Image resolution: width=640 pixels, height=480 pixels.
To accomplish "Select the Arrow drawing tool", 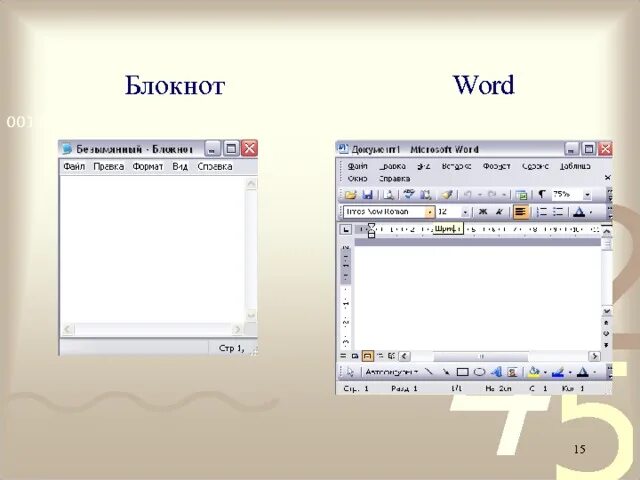I will [x=446, y=372].
